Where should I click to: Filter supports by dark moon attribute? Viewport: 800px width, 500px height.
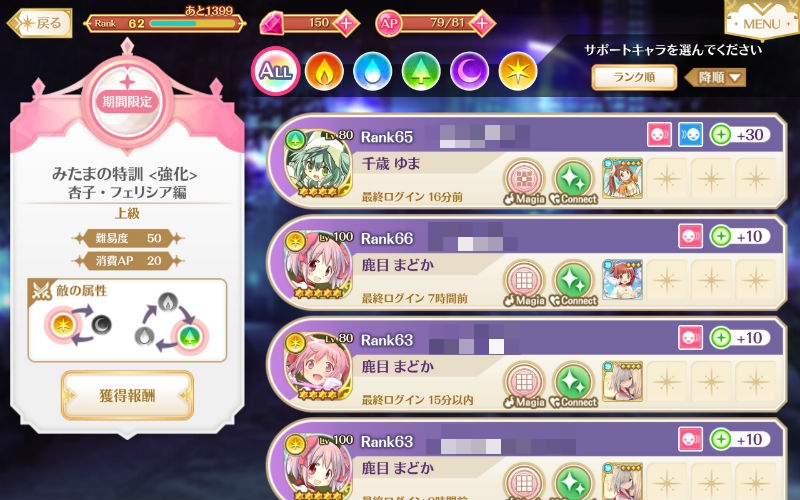[469, 71]
